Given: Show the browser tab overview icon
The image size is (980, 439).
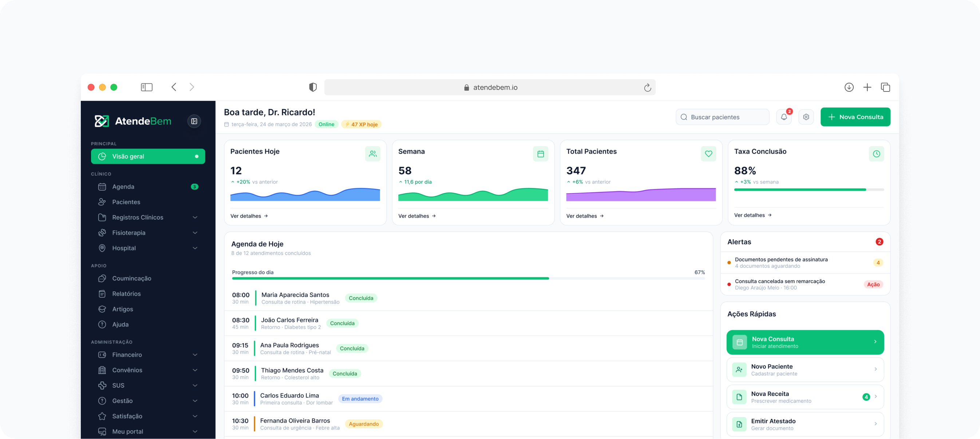Looking at the screenshot, I should [x=885, y=87].
